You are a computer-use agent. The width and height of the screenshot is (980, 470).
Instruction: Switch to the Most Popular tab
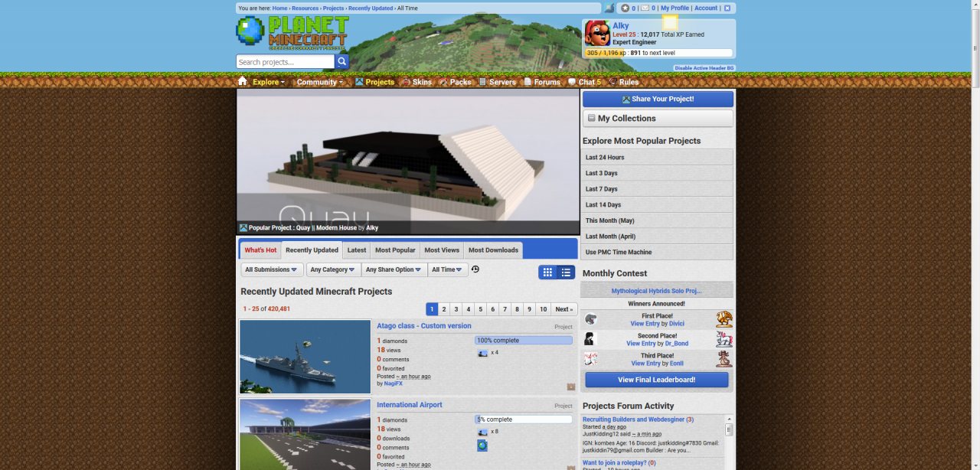(x=395, y=250)
